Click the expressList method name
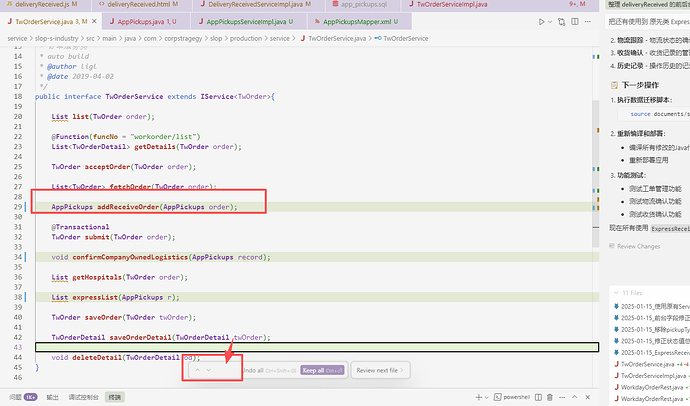This screenshot has width=690, height=406. [95, 297]
